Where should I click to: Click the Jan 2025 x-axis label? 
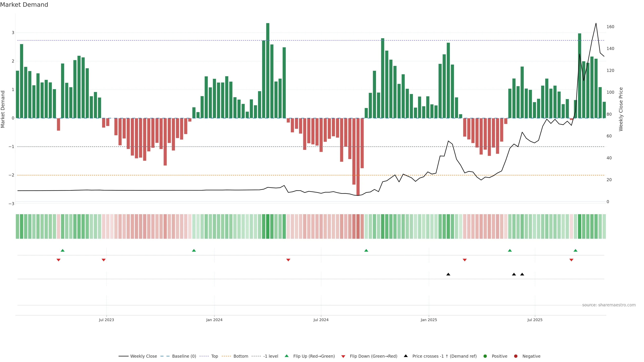429,320
